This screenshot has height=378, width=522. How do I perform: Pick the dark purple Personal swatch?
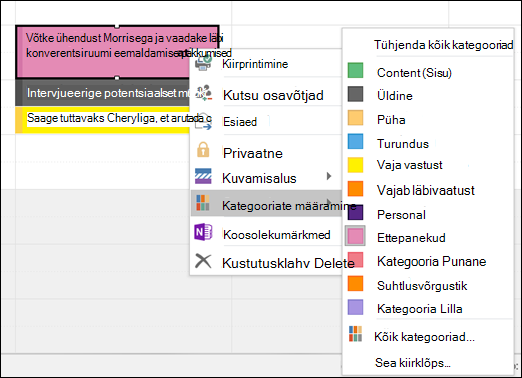[355, 212]
